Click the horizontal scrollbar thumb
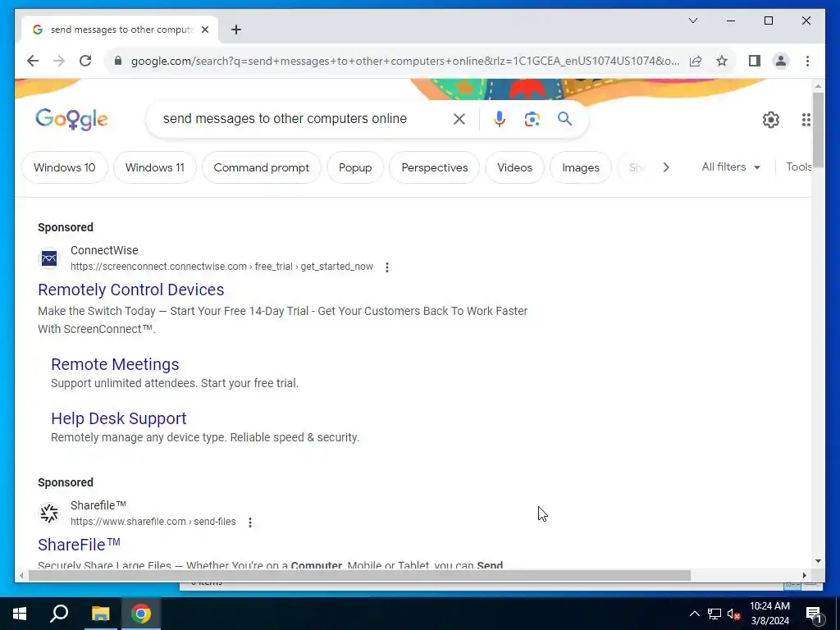 359,575
